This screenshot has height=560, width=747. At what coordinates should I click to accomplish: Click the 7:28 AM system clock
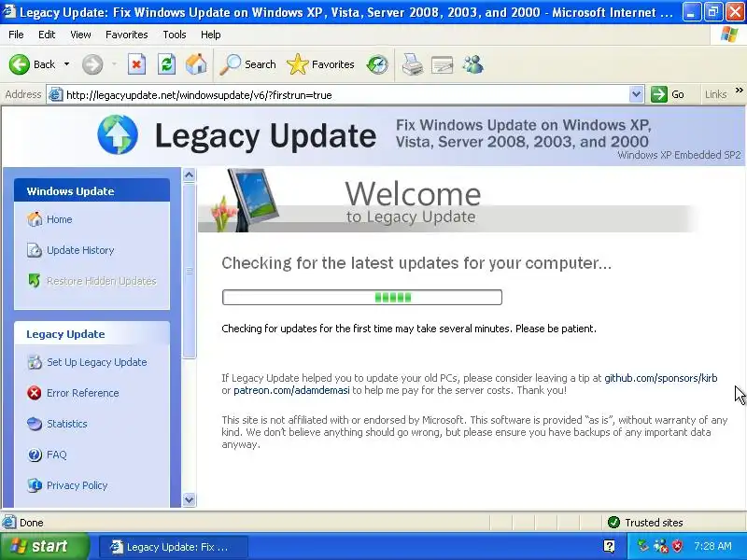click(x=712, y=546)
